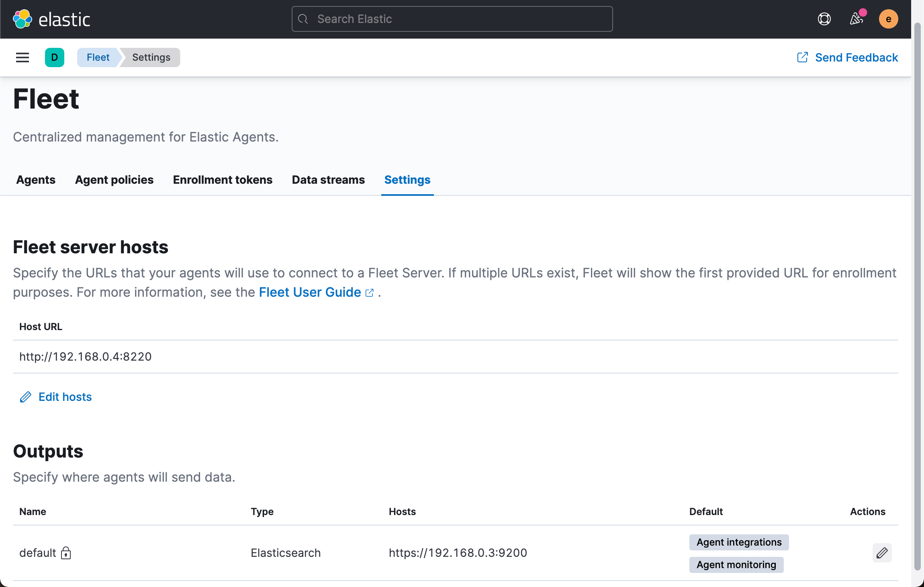Click the Agent integrations badge
Image resolution: width=924 pixels, height=587 pixels.
click(739, 542)
